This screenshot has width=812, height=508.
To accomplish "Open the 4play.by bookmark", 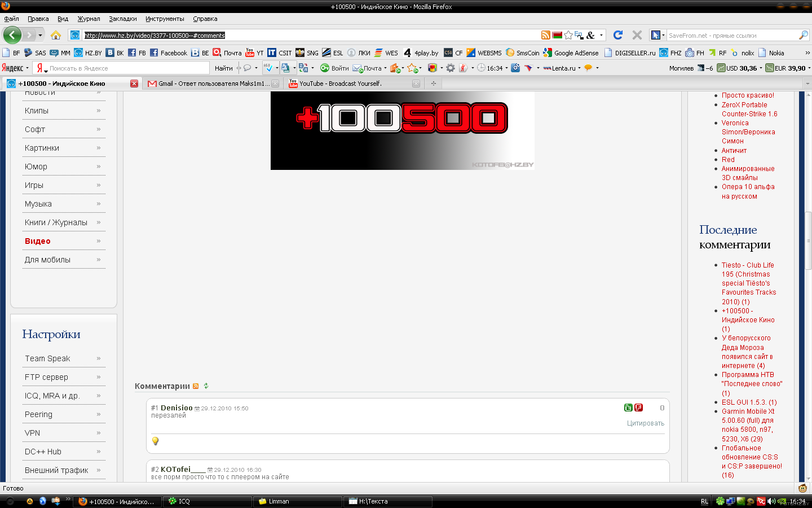I will 421,52.
